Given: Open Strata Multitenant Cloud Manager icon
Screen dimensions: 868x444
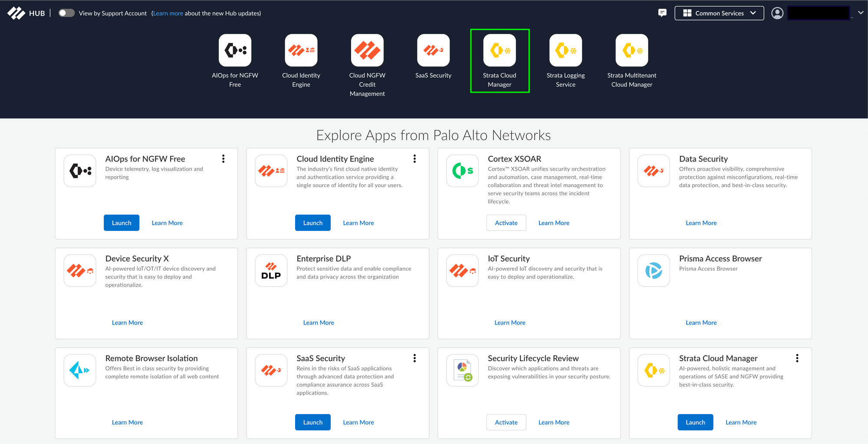Looking at the screenshot, I should (x=632, y=50).
